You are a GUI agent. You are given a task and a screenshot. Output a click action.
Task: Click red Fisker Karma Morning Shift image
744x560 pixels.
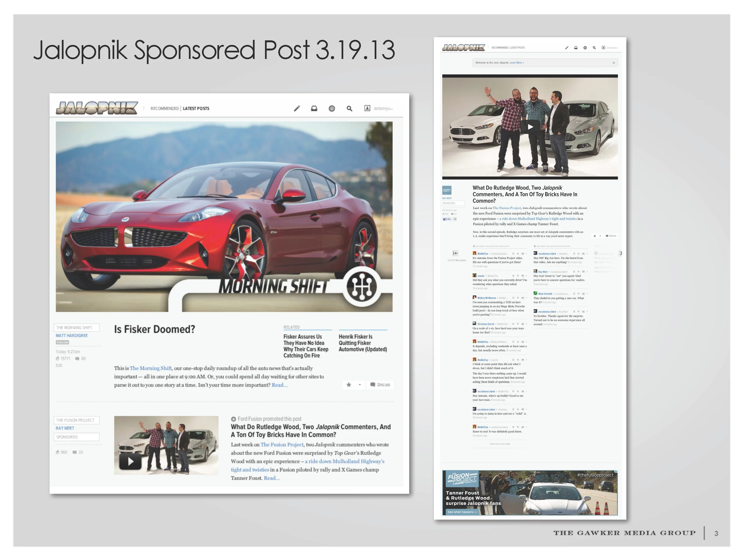pos(224,216)
